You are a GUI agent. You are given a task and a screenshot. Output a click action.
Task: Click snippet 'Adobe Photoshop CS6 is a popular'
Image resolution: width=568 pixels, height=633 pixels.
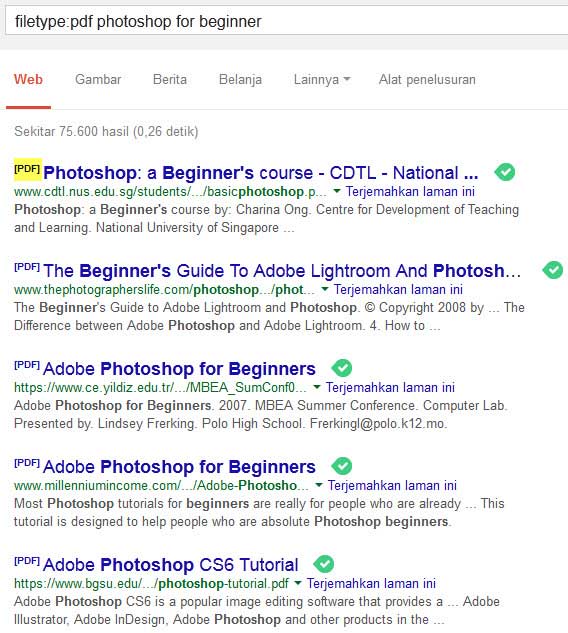(x=257, y=610)
